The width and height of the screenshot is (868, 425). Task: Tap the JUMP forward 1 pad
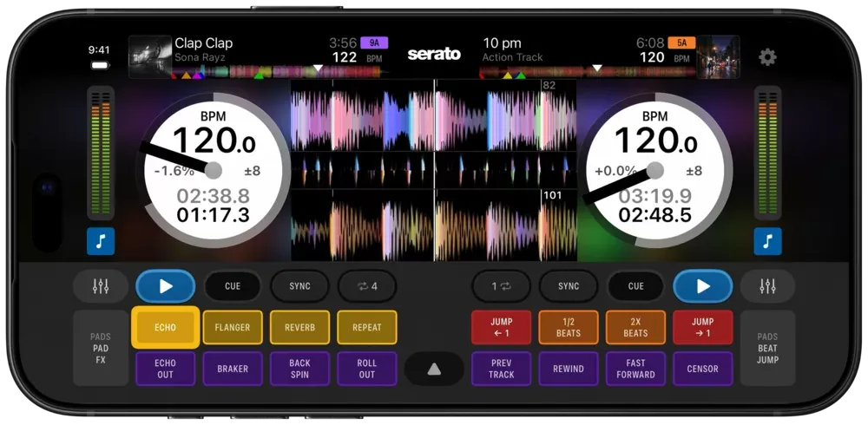[703, 327]
